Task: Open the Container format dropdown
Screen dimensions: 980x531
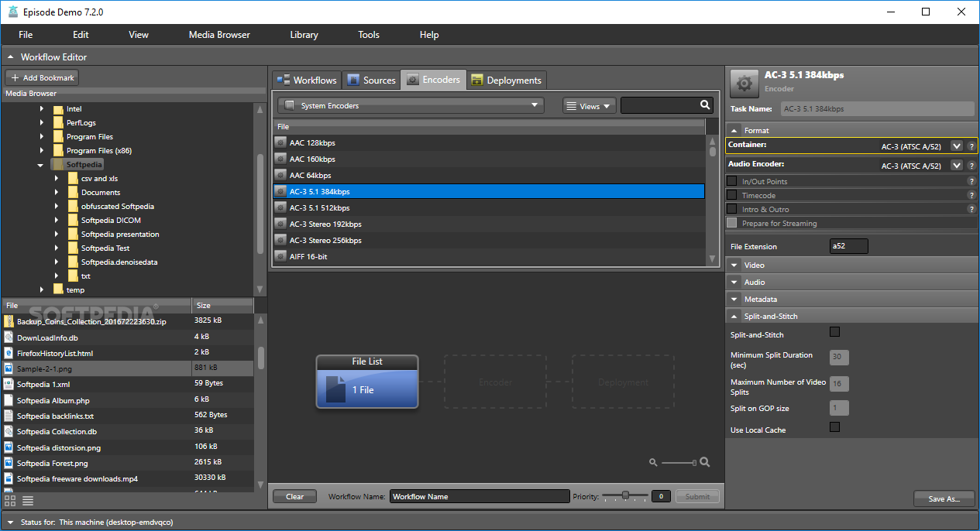Action: pyautogui.click(x=957, y=146)
